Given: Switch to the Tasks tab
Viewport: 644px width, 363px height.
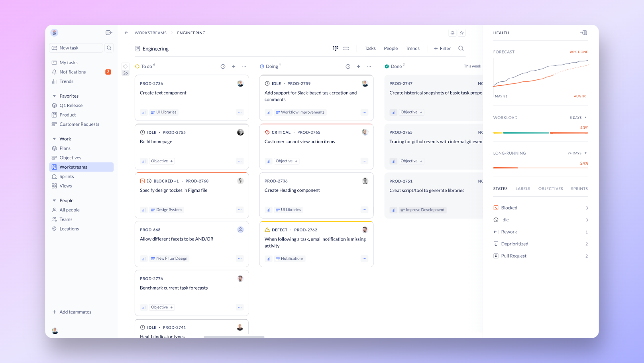Looking at the screenshot, I should click(370, 48).
